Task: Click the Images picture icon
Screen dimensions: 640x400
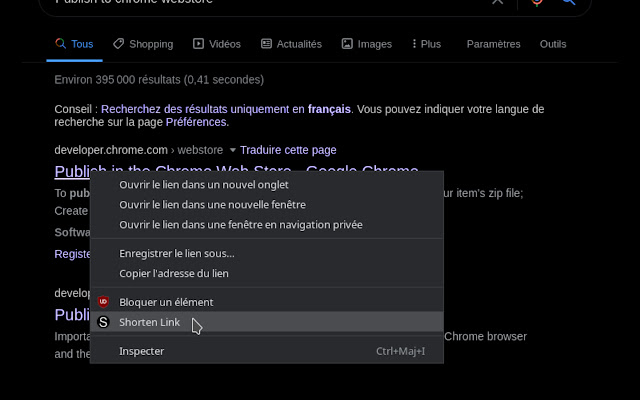Action: 347,44
